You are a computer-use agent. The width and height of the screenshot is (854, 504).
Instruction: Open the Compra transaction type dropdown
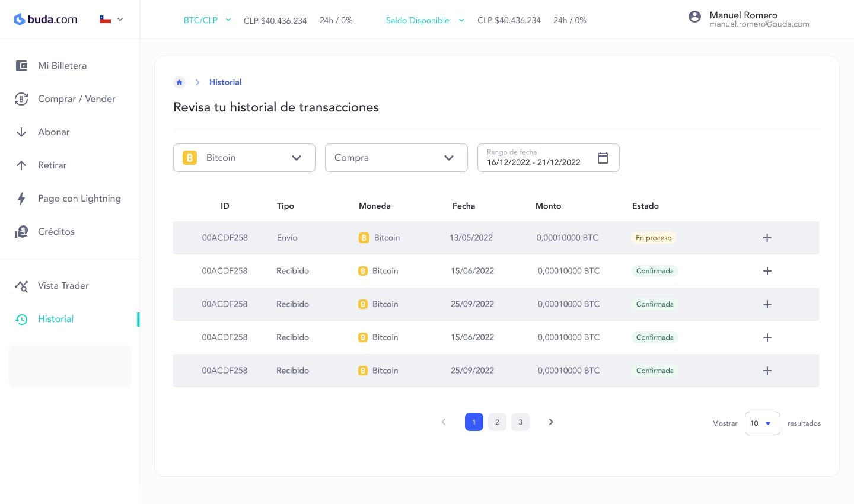(x=396, y=158)
